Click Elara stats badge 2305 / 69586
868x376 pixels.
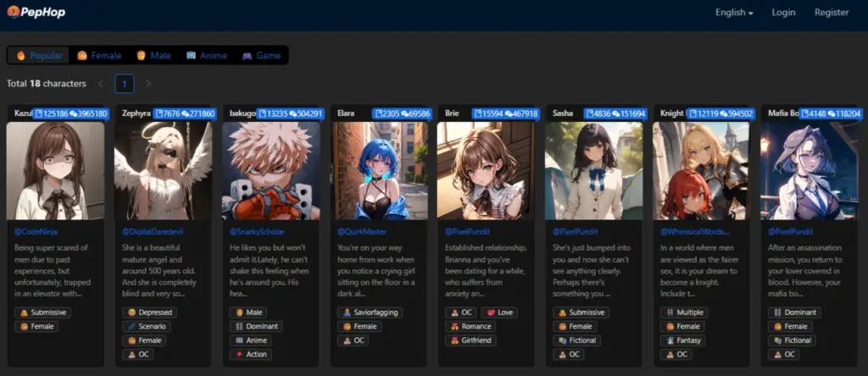tap(402, 113)
